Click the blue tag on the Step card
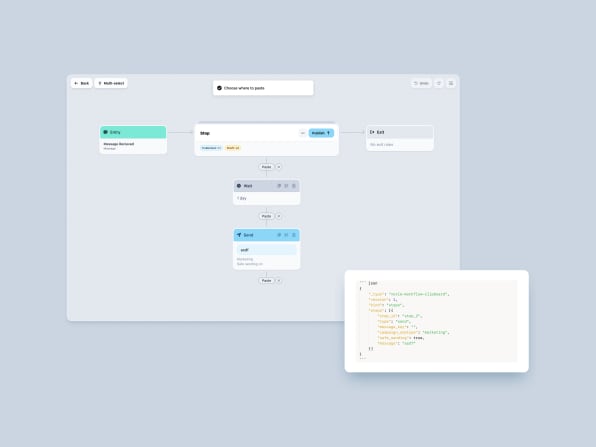Viewport: 596px width, 447px height. click(x=211, y=148)
